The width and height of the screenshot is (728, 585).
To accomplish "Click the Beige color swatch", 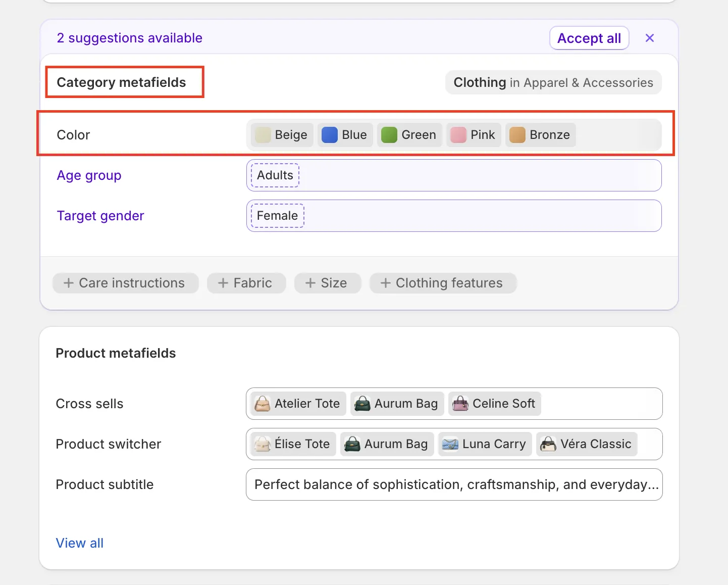I will tap(263, 135).
